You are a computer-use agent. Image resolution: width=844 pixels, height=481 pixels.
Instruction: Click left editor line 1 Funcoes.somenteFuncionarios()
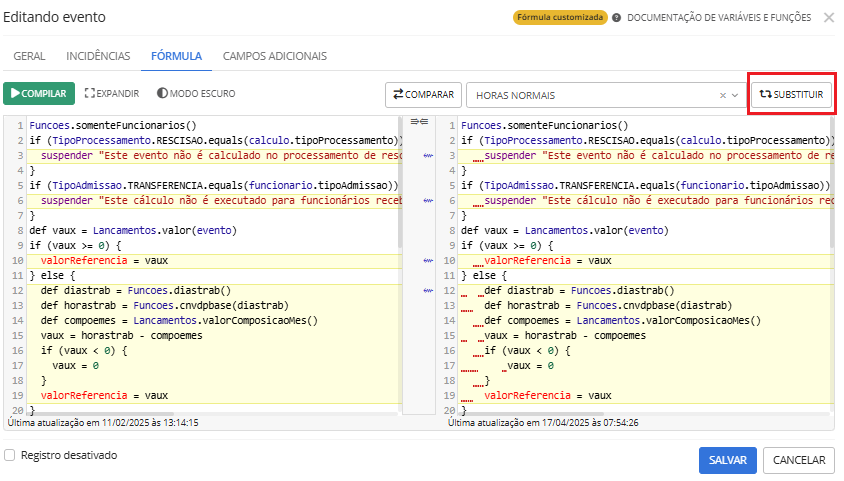coord(113,125)
